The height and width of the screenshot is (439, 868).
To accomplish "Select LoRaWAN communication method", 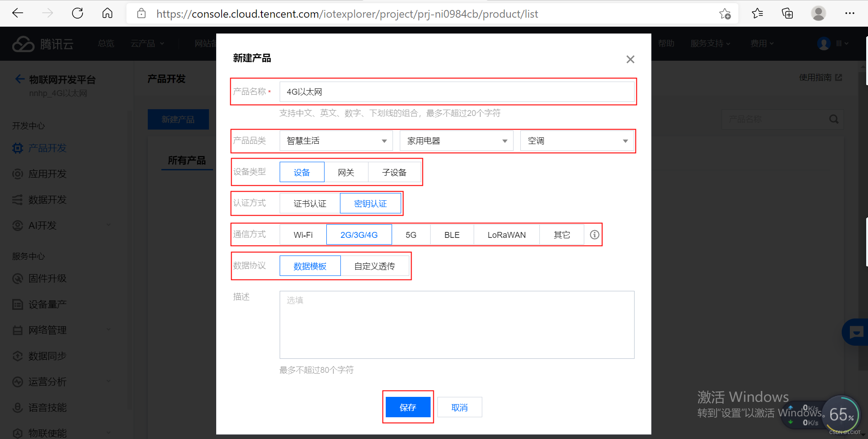I will (x=507, y=235).
